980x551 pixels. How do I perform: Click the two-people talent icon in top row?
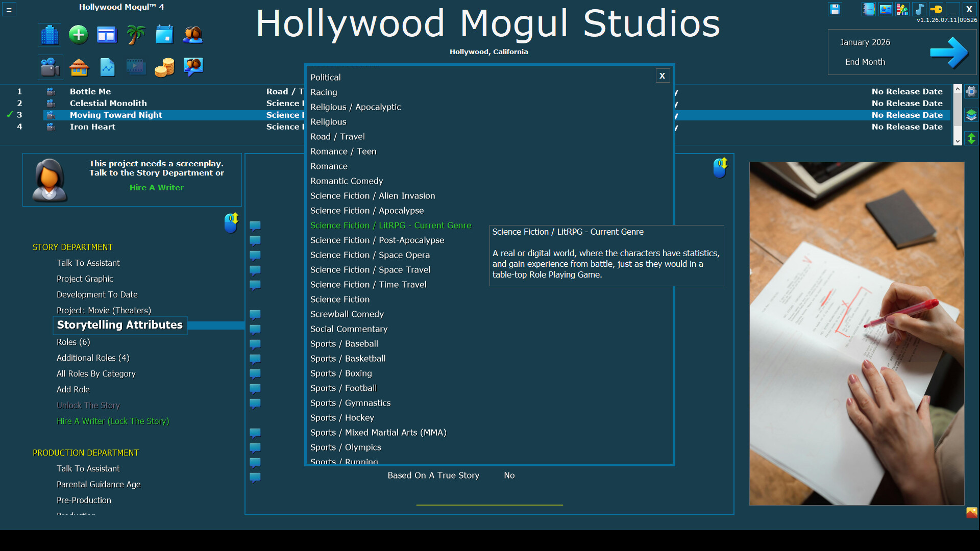193,35
